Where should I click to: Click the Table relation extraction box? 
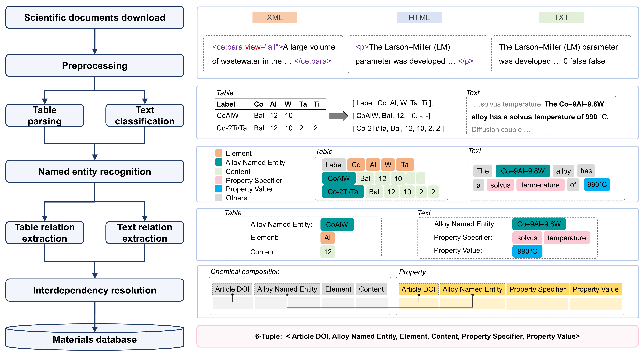(x=45, y=232)
